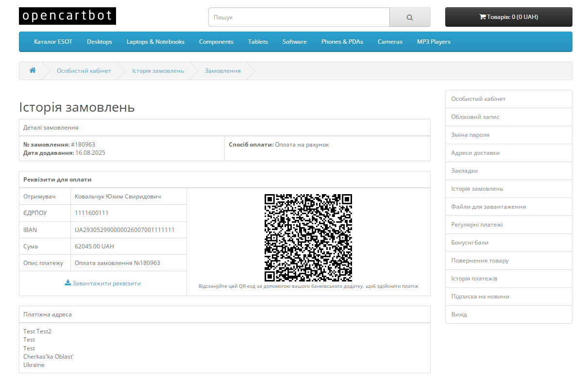The width and height of the screenshot is (588, 380).
Task: Click the Test Test2 name line
Action: tap(37, 331)
